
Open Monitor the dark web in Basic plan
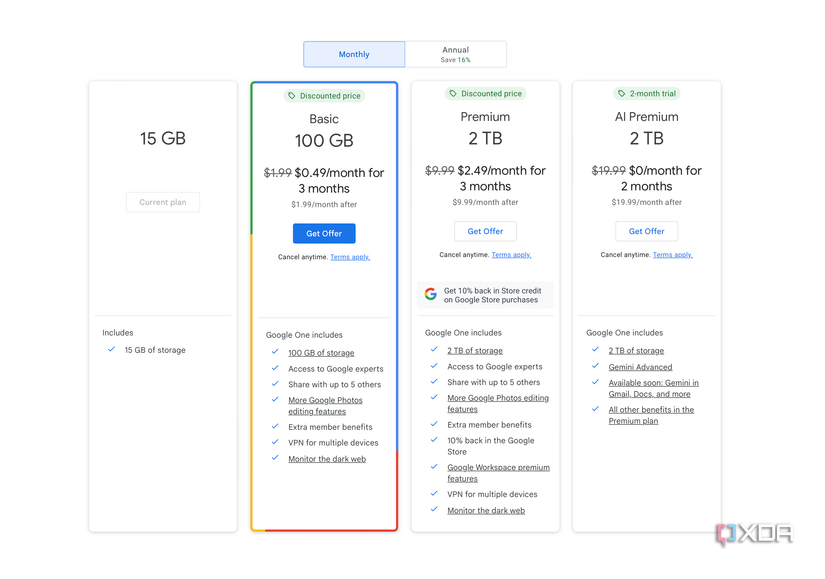pyautogui.click(x=327, y=459)
